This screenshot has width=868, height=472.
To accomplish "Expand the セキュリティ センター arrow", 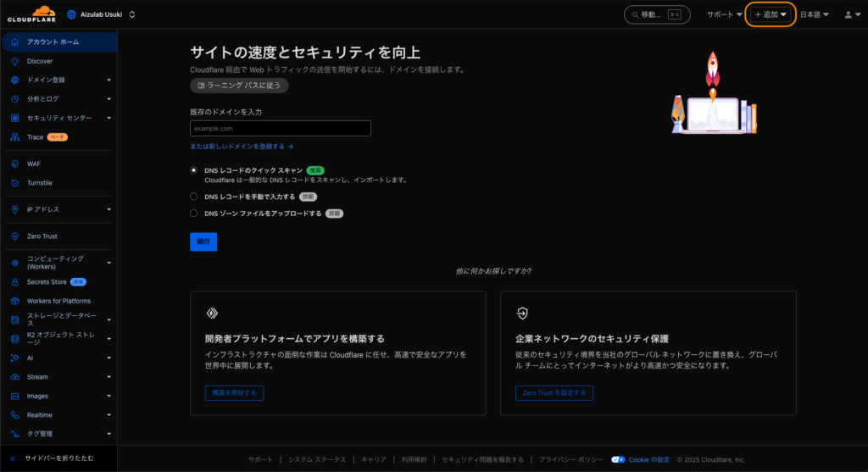I will (109, 118).
